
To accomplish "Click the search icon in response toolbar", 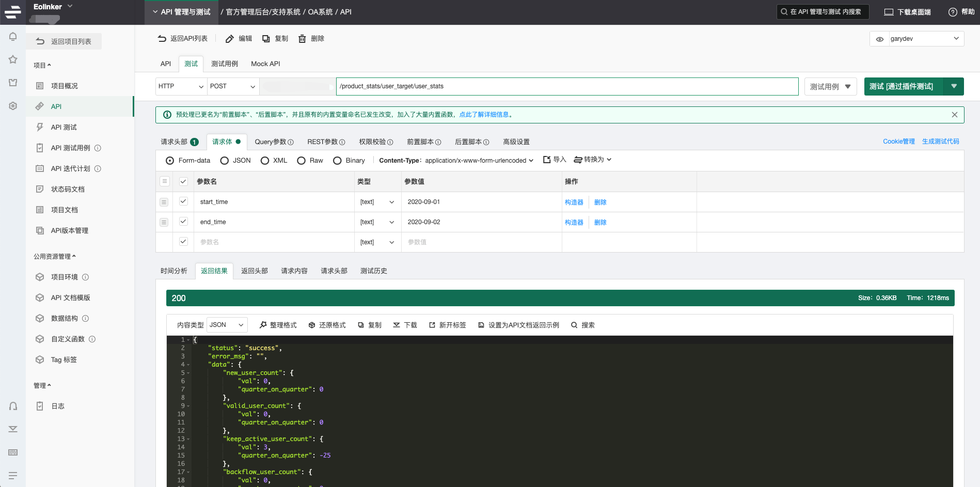I will tap(574, 325).
